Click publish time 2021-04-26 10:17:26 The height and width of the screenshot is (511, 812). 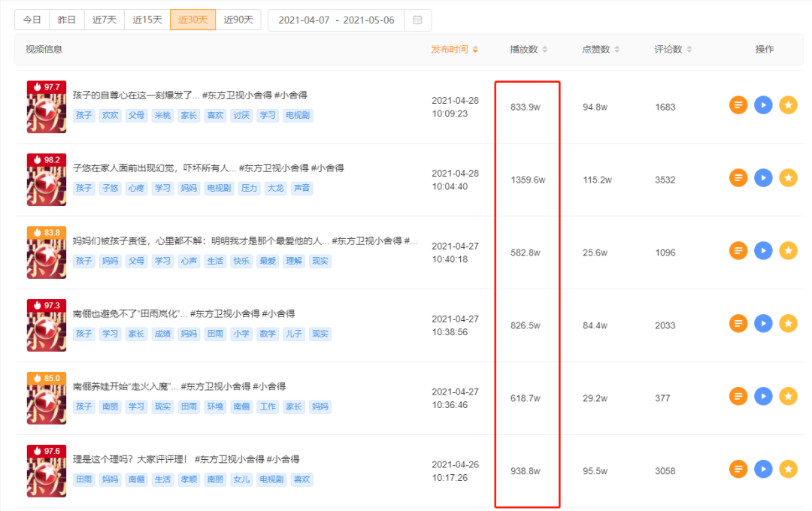point(455,471)
